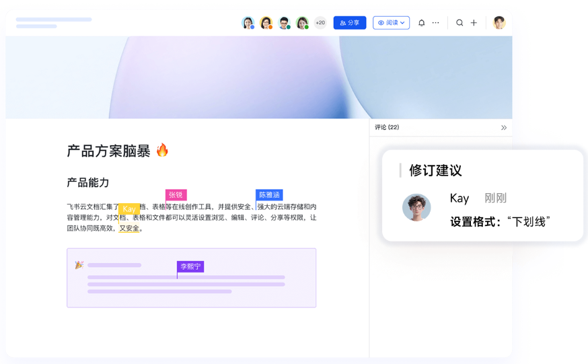The image size is (588, 364).
Task: Click the search magnifier icon
Action: tap(460, 23)
